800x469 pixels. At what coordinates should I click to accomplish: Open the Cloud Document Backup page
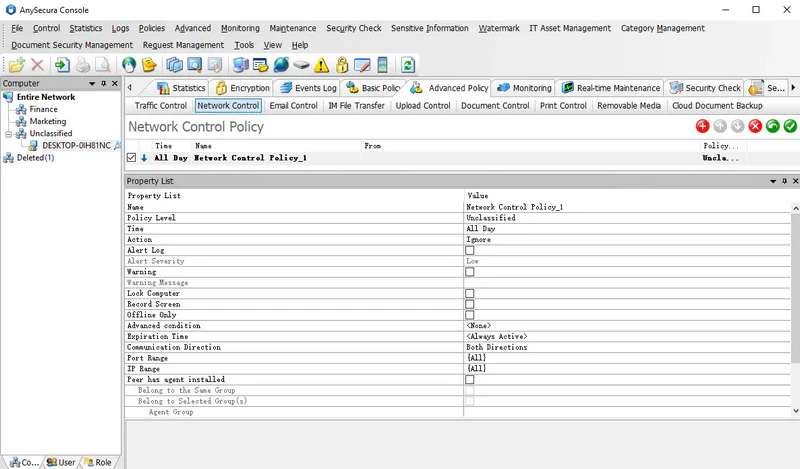coord(717,106)
